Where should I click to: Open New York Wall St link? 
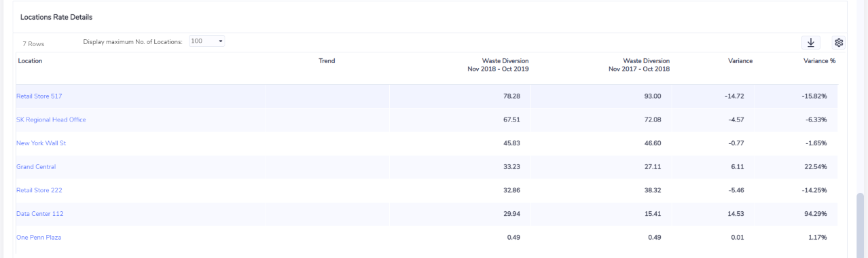pyautogui.click(x=41, y=143)
